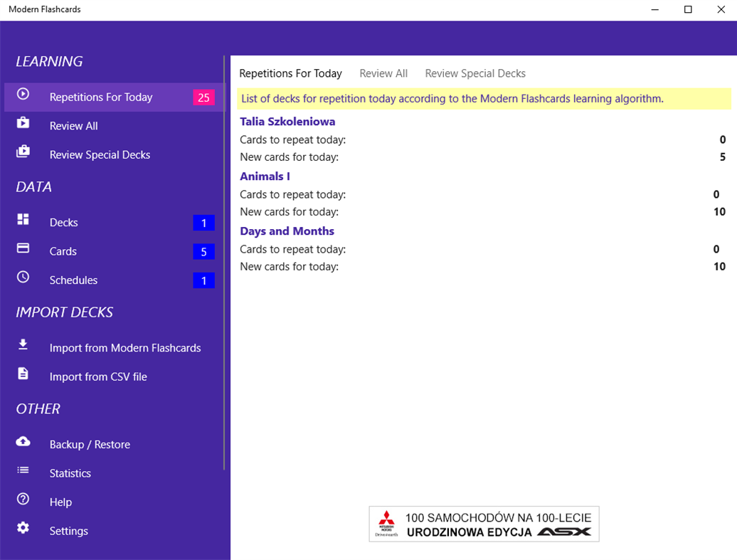Screen dimensions: 737x560
Task: Click the Review All briefcase icon
Action: (x=22, y=123)
